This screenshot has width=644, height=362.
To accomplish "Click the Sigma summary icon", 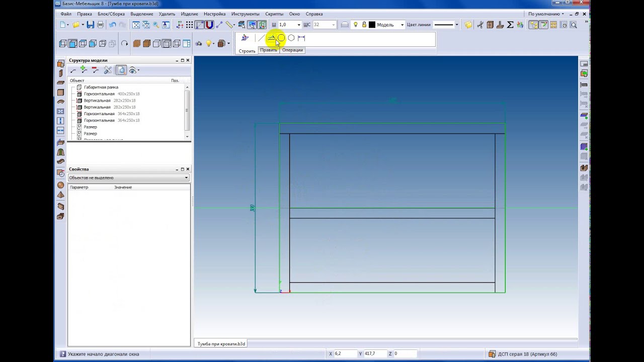I will [510, 25].
